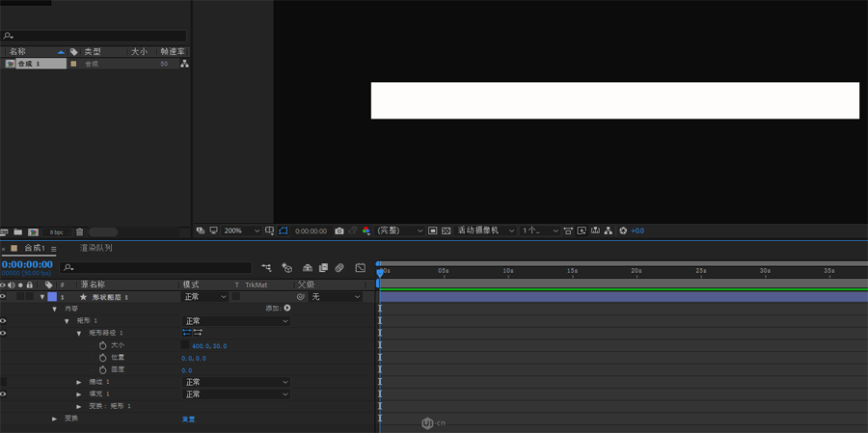Click the 添加 add button arrow
This screenshot has height=433, width=868.
tap(287, 309)
